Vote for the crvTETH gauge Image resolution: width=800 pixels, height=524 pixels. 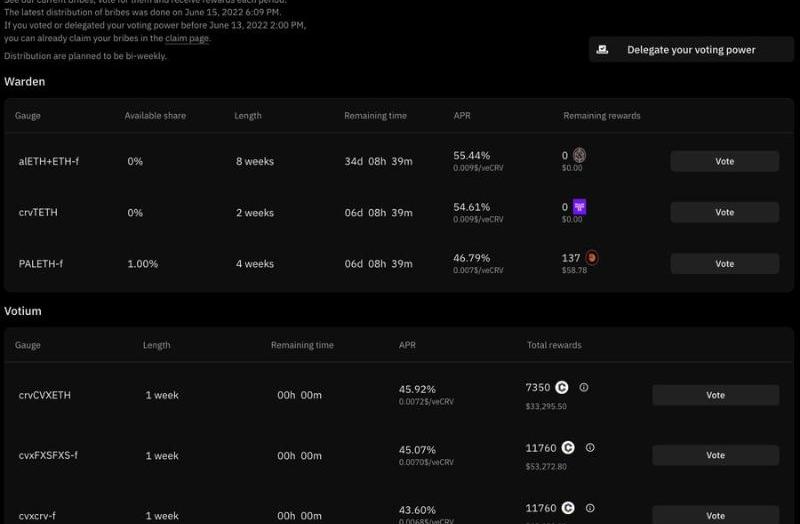pos(724,212)
